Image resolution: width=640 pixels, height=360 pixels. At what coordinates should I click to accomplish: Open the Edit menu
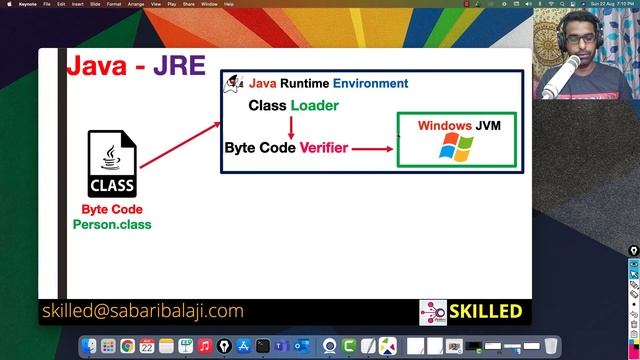(61, 4)
